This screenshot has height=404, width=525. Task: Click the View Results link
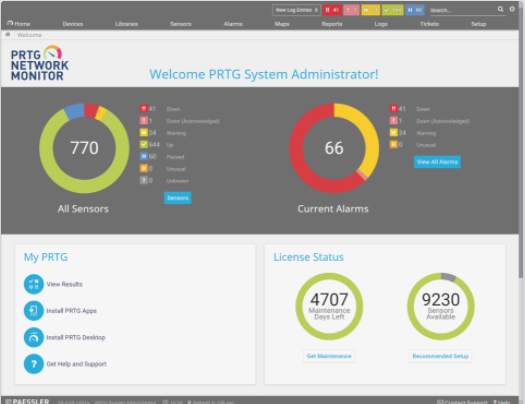(x=65, y=284)
